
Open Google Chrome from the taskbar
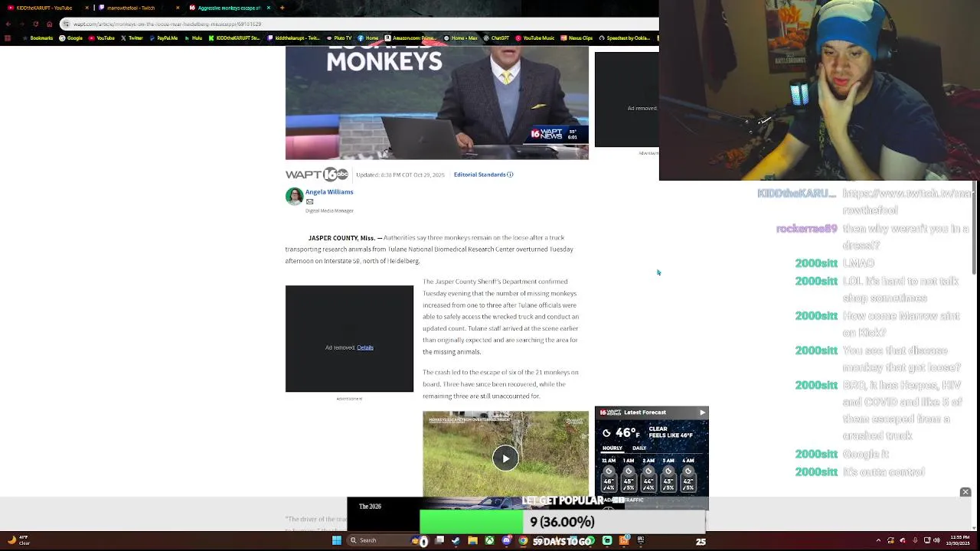click(x=523, y=540)
